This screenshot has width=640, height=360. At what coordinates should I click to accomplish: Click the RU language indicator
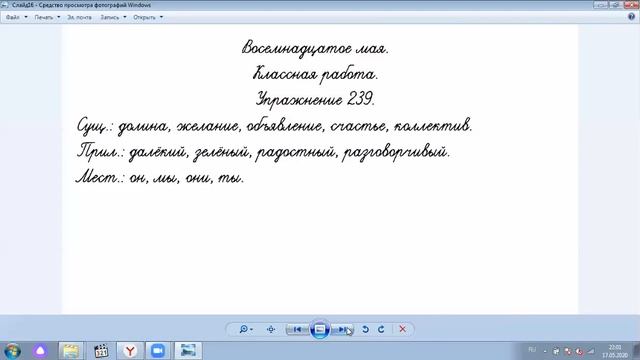coord(532,350)
